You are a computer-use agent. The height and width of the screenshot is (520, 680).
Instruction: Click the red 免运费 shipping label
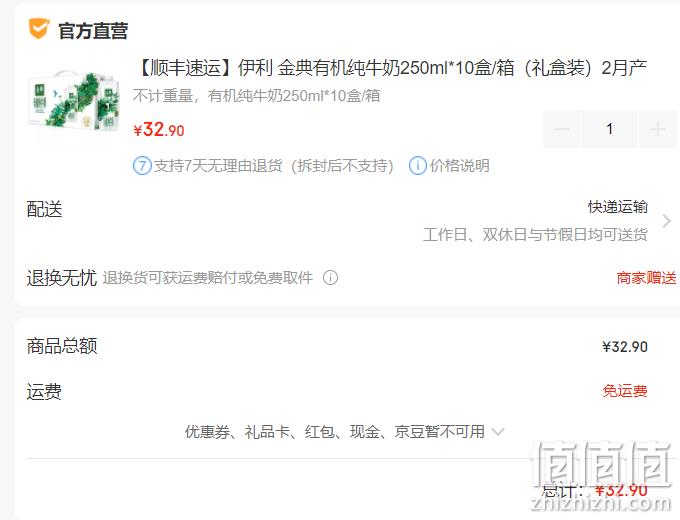[x=625, y=391]
